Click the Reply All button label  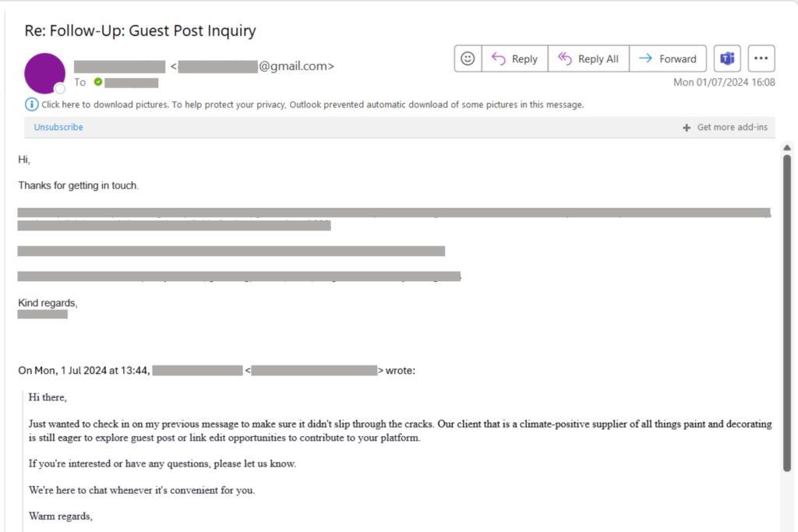click(598, 59)
